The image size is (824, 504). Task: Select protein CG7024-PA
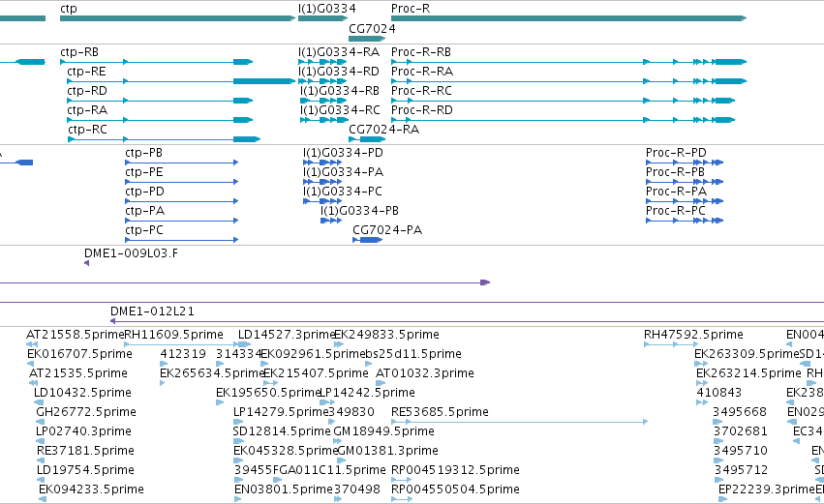pyautogui.click(x=367, y=241)
